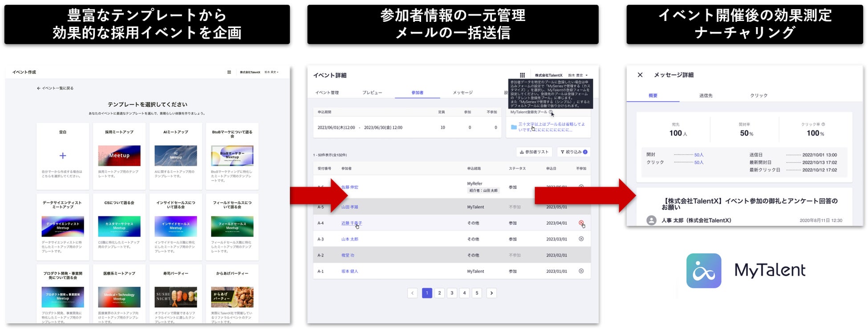Image resolution: width=868 pixels, height=329 pixels.
Task: Click the plus icon on the 空白 template
Action: (x=63, y=156)
